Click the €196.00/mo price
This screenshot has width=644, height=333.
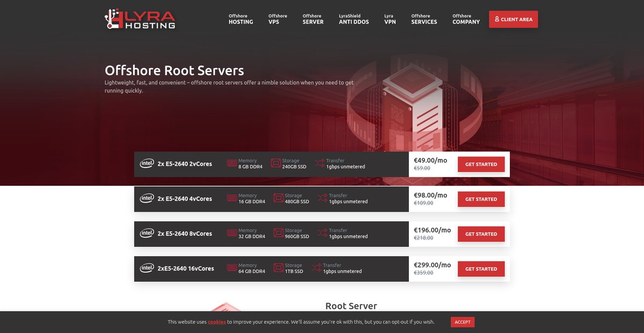pyautogui.click(x=433, y=230)
